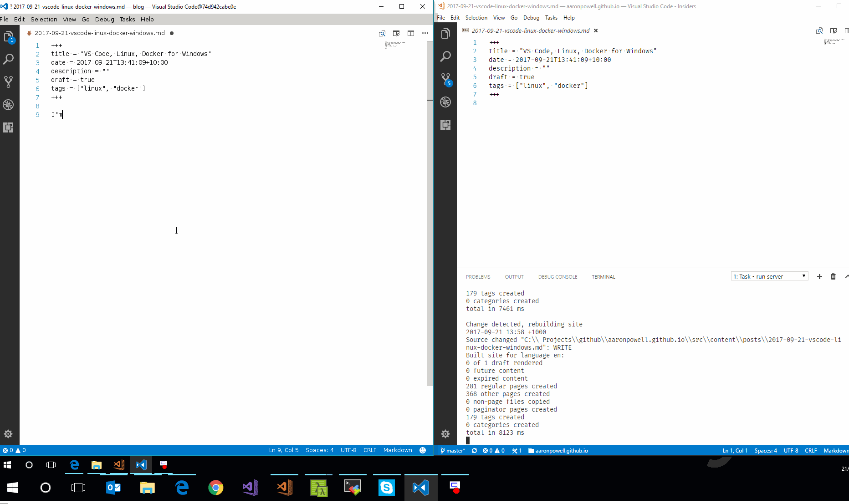
Task: Open Source Control in left blog window
Action: [x=9, y=82]
